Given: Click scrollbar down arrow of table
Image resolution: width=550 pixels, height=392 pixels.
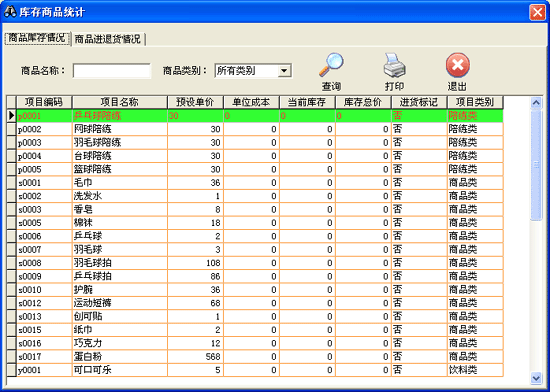Looking at the screenshot, I should 536,378.
